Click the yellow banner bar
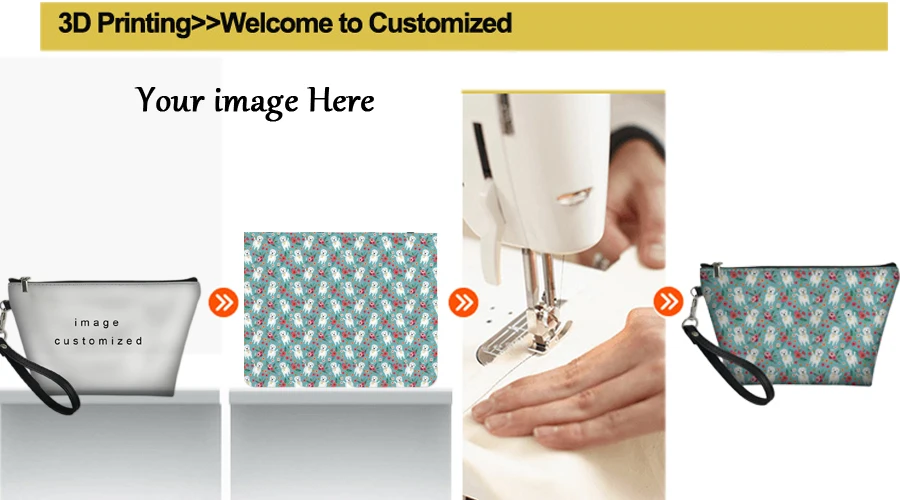 pyautogui.click(x=464, y=26)
